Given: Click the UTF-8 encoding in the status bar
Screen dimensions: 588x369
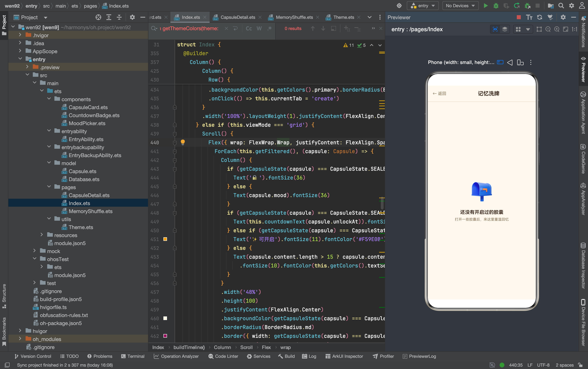Looking at the screenshot, I should click(543, 365).
